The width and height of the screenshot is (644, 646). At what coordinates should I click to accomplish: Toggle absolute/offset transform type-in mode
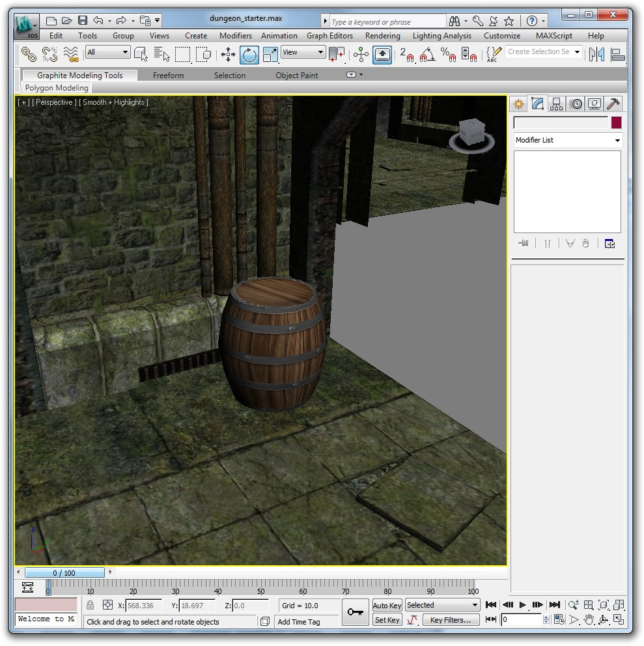tap(108, 605)
